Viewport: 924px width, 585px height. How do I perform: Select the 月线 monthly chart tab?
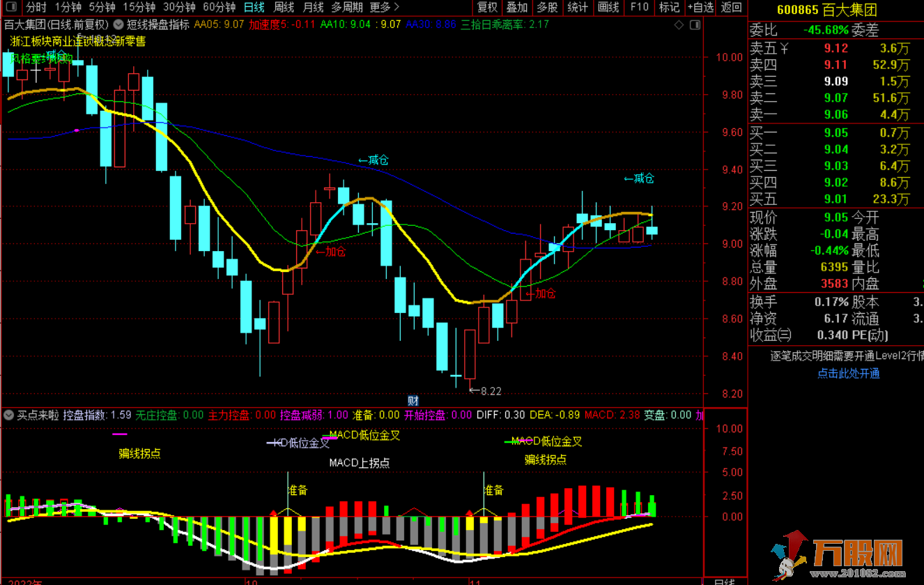pos(313,7)
